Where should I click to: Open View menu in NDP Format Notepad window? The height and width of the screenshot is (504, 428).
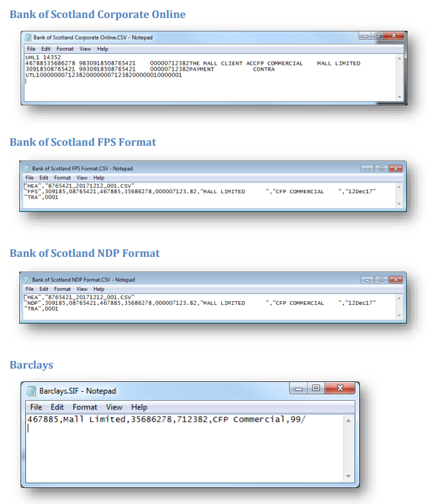point(82,289)
